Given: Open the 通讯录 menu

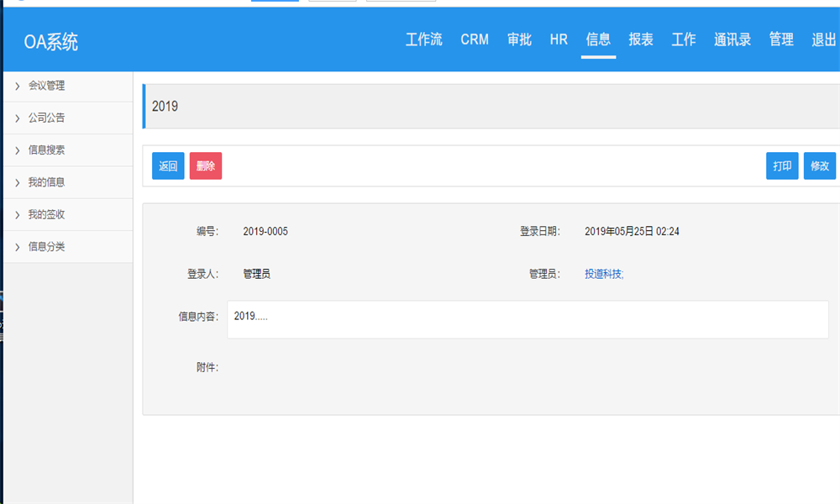Looking at the screenshot, I should [732, 39].
